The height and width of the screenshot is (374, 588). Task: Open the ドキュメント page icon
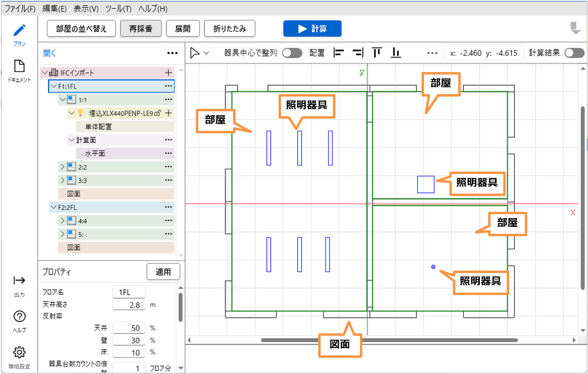(x=19, y=66)
